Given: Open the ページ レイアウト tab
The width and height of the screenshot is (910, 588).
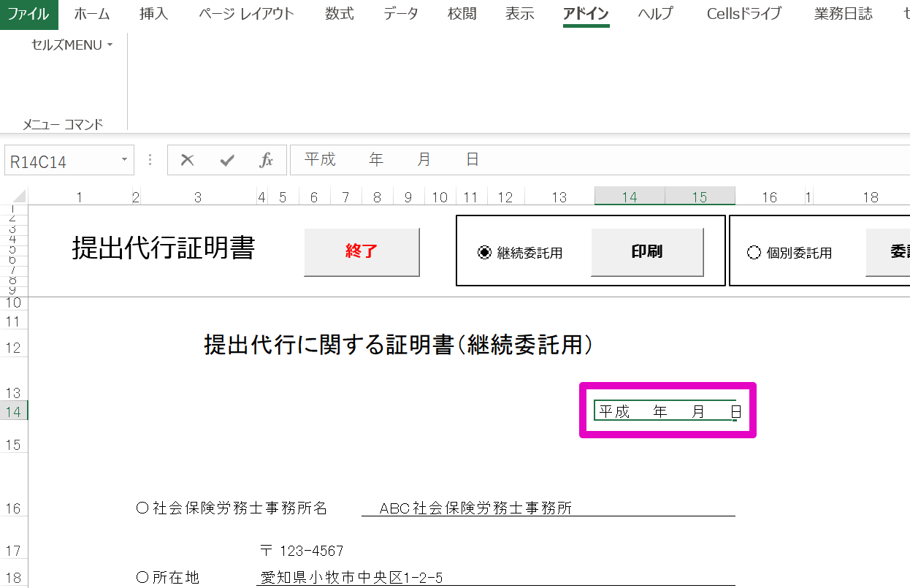Looking at the screenshot, I should pyautogui.click(x=247, y=14).
